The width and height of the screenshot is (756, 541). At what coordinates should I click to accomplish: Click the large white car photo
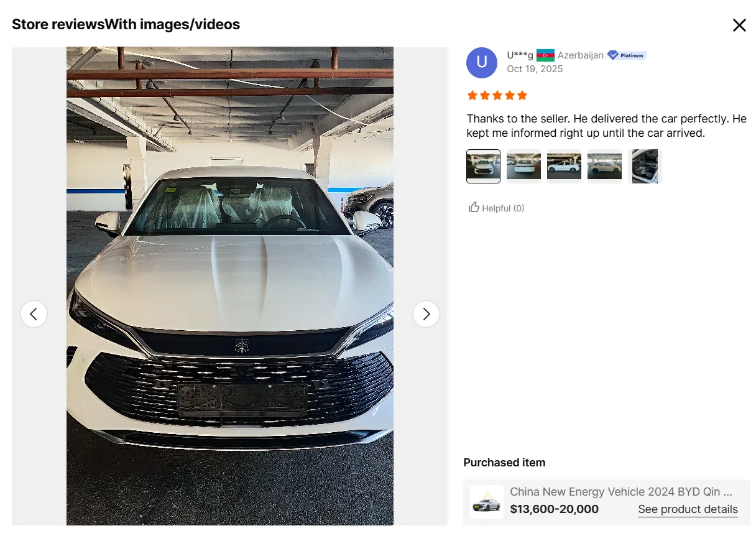[x=230, y=286]
